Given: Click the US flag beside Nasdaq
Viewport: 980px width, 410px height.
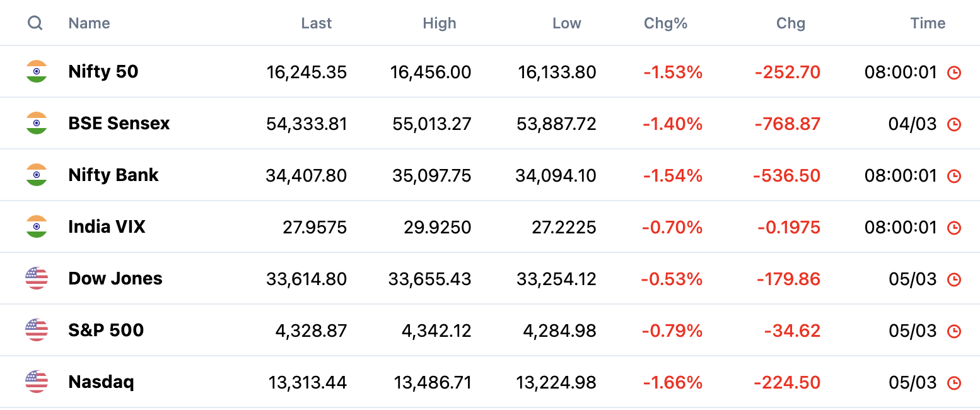Looking at the screenshot, I should click(37, 382).
